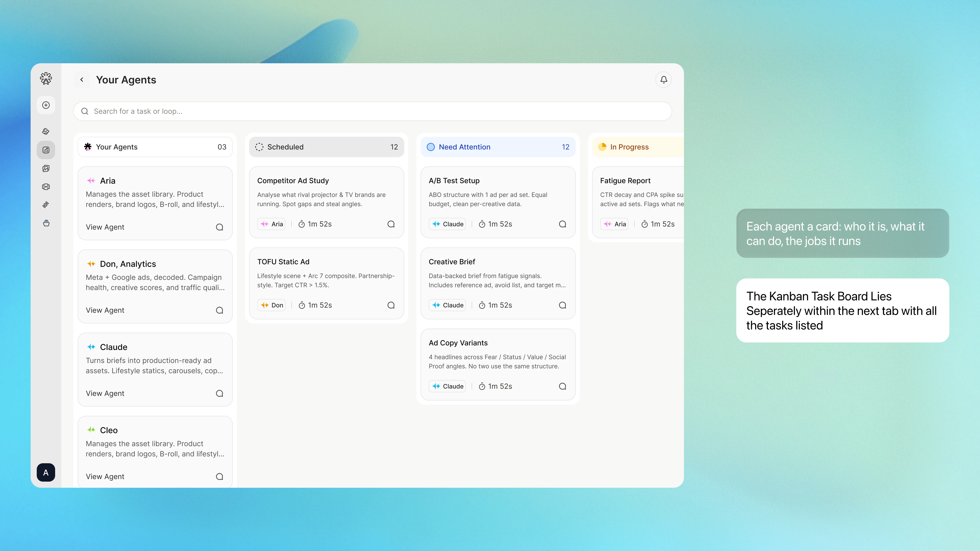Click '1m 52s' on Creative Brief card
Image resolution: width=980 pixels, height=551 pixels.
tap(500, 305)
